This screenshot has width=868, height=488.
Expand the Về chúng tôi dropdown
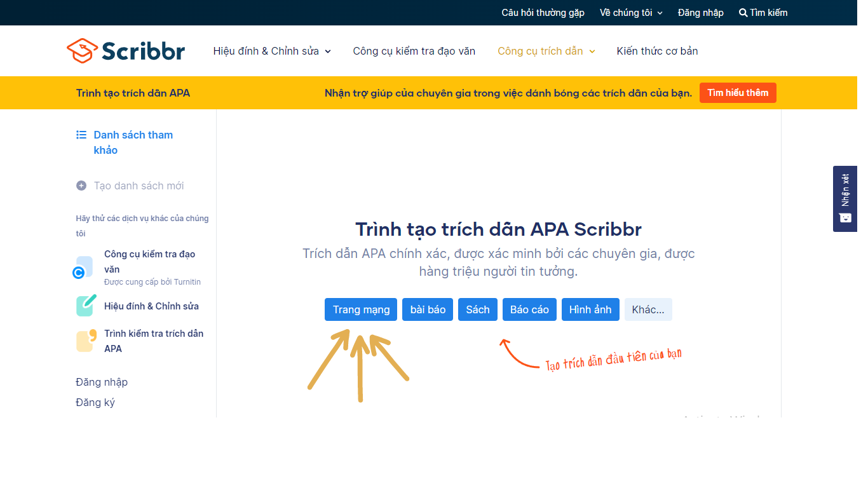(x=631, y=13)
